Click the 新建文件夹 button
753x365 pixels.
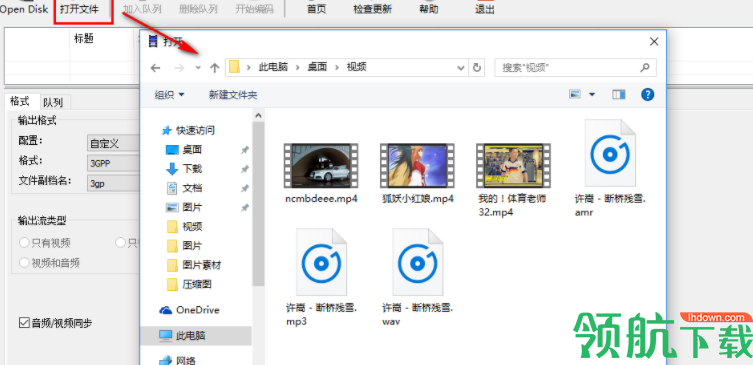click(x=233, y=95)
